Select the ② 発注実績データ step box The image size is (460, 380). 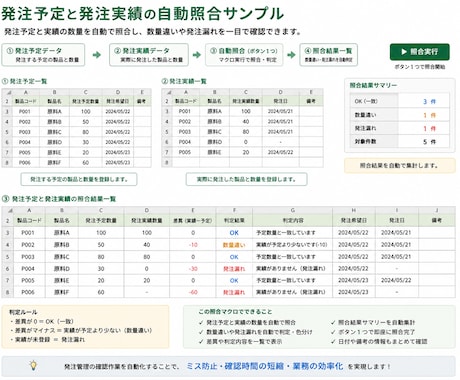(x=149, y=55)
